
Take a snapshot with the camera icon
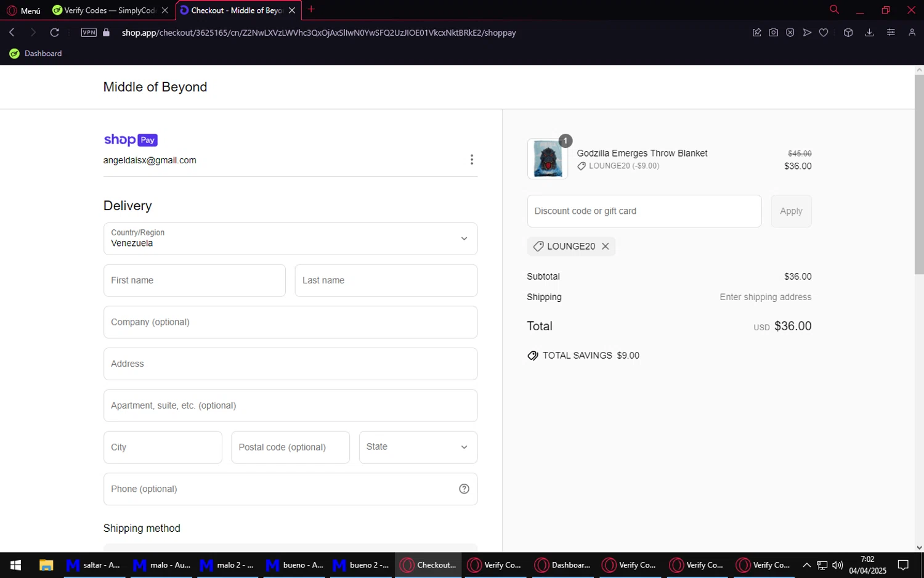773,33
